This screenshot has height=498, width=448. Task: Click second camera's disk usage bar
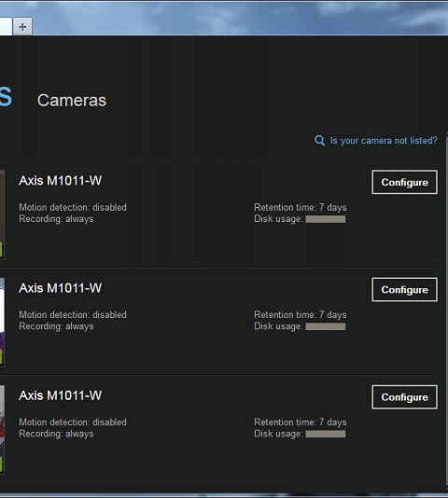(326, 326)
